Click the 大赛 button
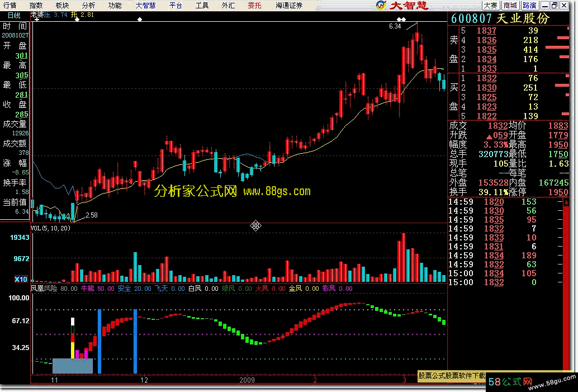The width and height of the screenshot is (578, 392). pyautogui.click(x=491, y=5)
